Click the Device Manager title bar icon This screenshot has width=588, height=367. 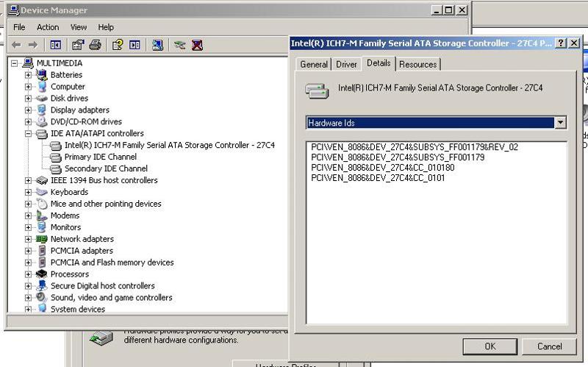(x=14, y=10)
